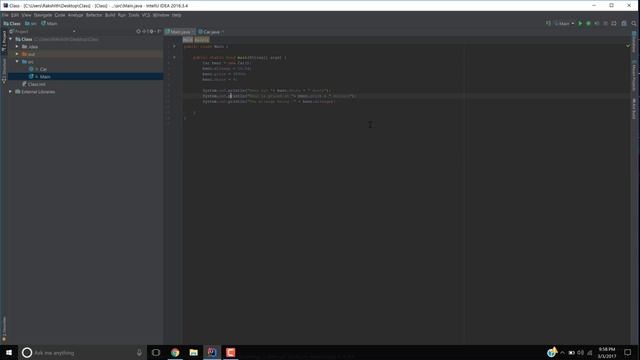
Task: Open Windows Start menu
Action: point(9,353)
